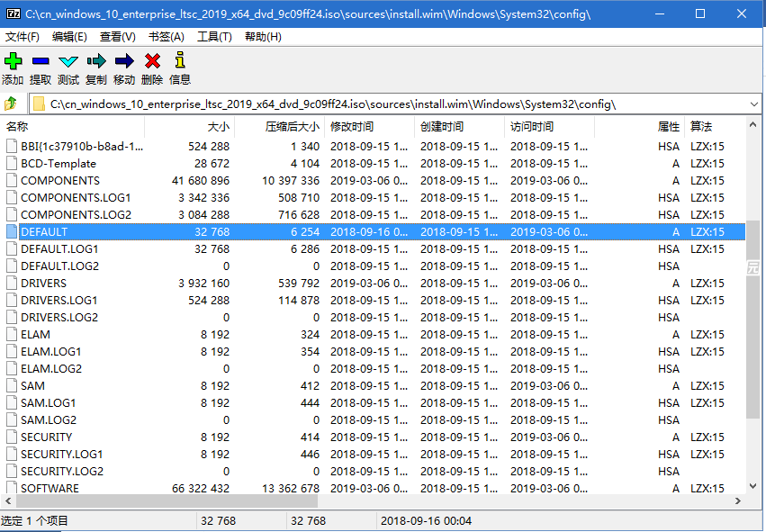Select the DRIVERS.LOG2 file
Viewport: 766px width, 532px height.
pos(59,317)
